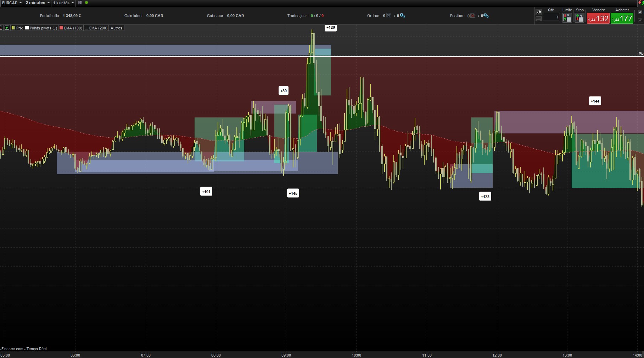Viewport: 644px width, 358px height.
Task: Close positions with the Position X icon
Action: 472,16
